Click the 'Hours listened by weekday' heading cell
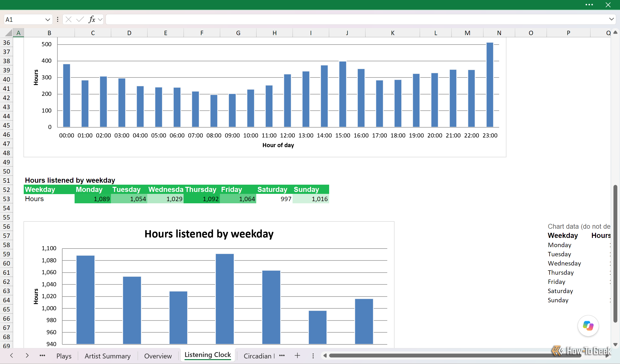The image size is (620, 364). [70, 180]
